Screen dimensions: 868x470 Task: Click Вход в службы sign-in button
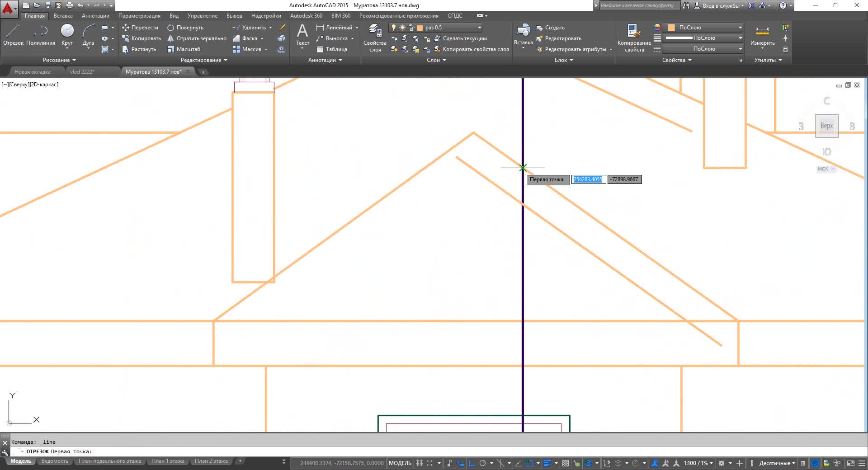pos(718,5)
